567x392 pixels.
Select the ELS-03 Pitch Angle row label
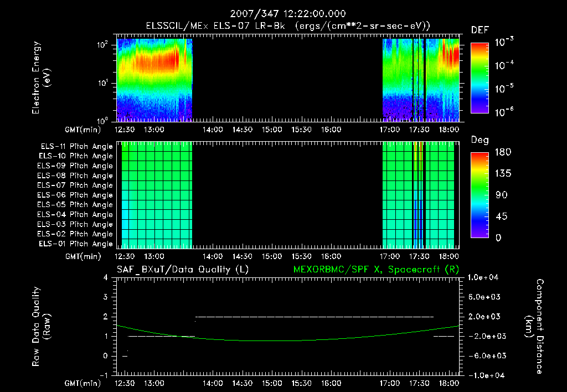75,225
